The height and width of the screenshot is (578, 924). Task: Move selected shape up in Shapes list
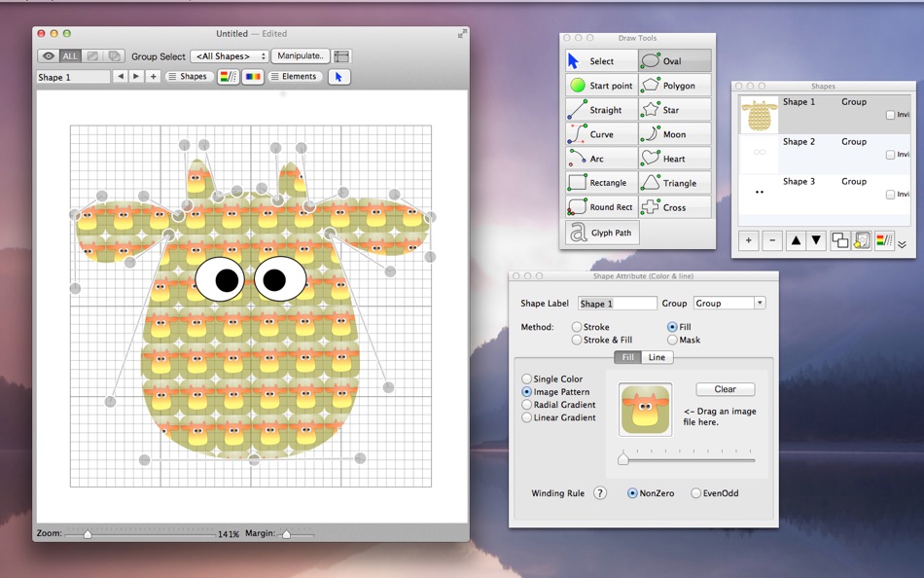pyautogui.click(x=796, y=240)
